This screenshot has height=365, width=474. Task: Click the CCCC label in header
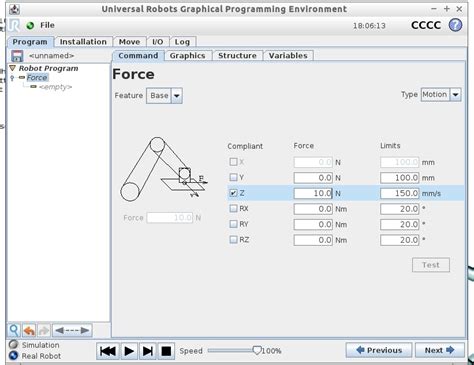tap(426, 25)
